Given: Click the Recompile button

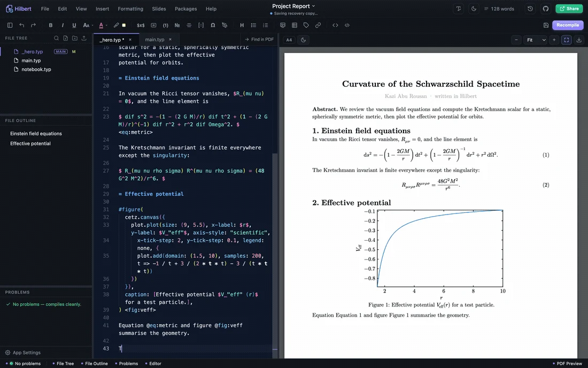Looking at the screenshot, I should tap(567, 25).
